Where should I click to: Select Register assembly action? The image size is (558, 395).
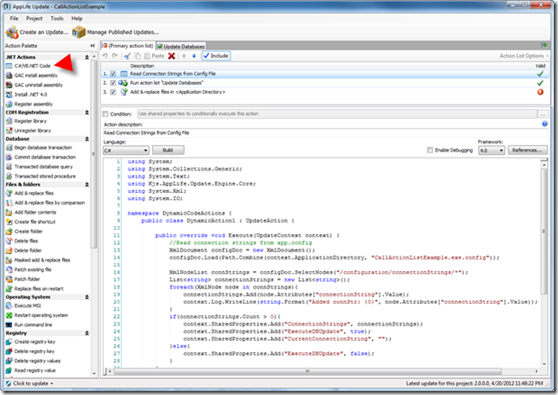click(x=29, y=104)
